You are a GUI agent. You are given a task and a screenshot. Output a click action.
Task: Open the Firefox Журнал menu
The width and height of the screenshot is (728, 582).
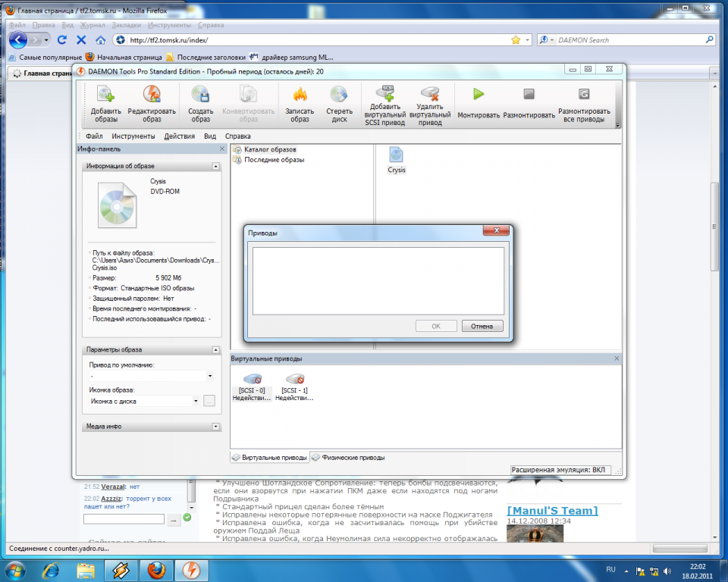point(92,25)
